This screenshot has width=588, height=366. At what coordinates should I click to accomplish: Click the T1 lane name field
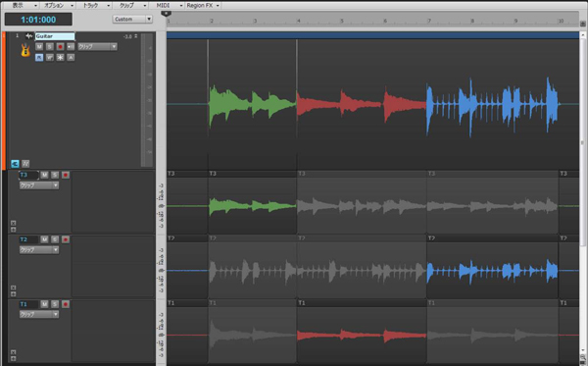pyautogui.click(x=28, y=304)
